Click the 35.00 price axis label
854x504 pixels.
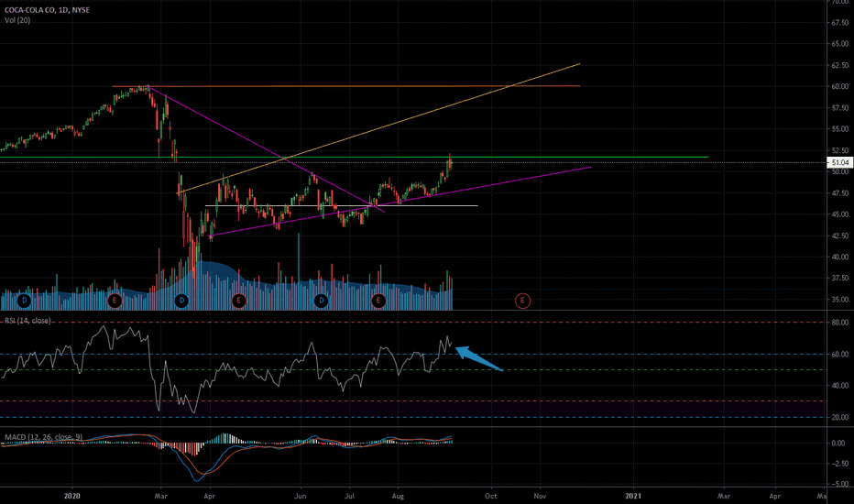point(839,300)
